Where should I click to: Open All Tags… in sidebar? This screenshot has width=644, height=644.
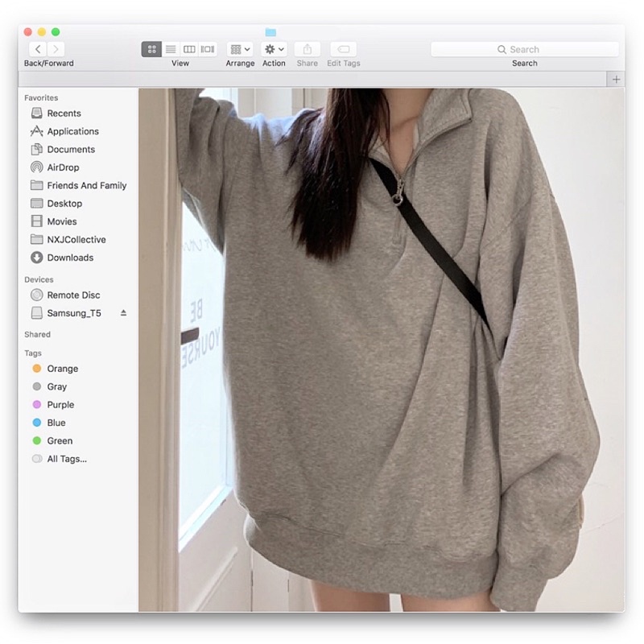coord(66,459)
